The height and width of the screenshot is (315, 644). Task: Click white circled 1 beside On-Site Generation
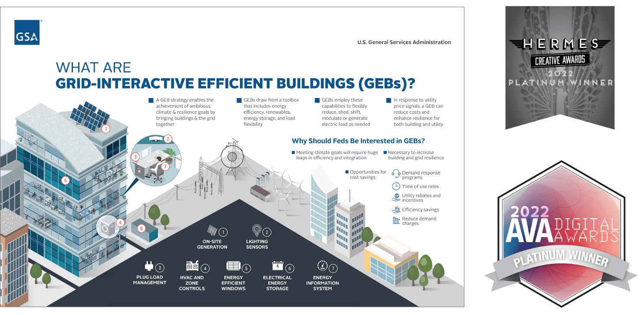(x=223, y=232)
